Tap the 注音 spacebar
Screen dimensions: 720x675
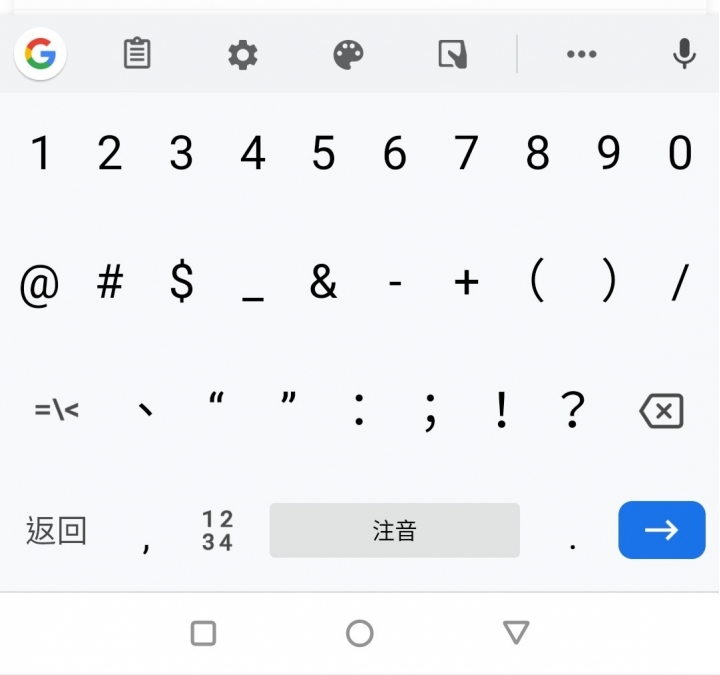pos(394,530)
